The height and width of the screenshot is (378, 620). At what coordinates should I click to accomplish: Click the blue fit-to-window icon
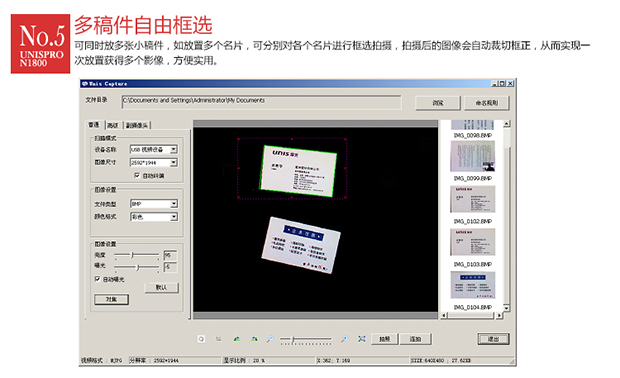pos(362,339)
